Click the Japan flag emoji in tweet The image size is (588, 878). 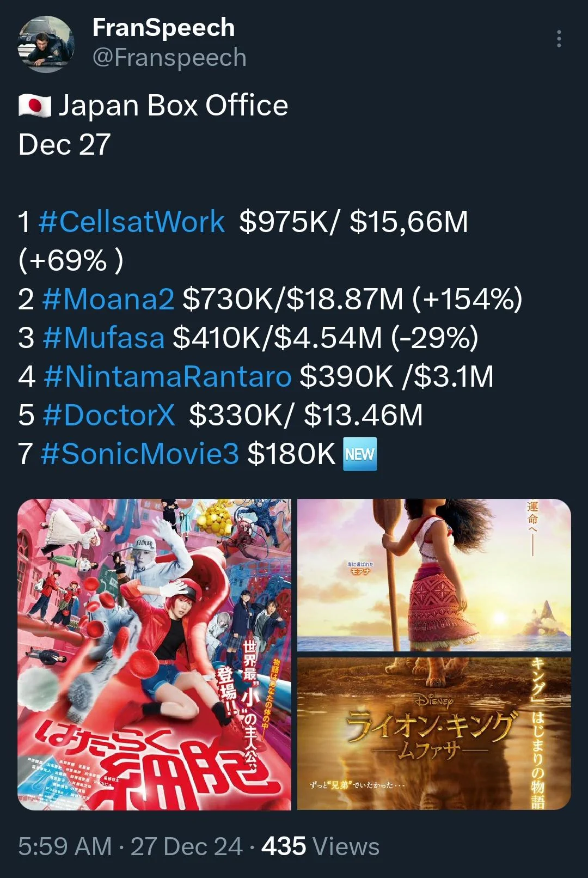[34, 105]
